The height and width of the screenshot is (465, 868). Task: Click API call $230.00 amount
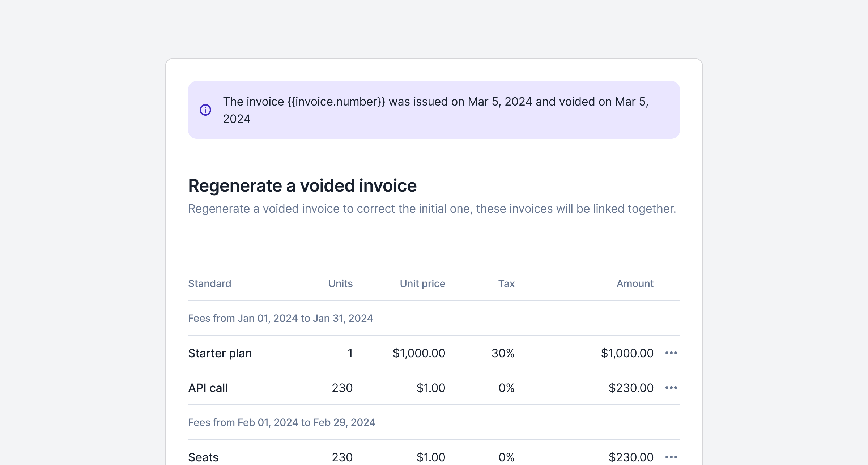(631, 388)
